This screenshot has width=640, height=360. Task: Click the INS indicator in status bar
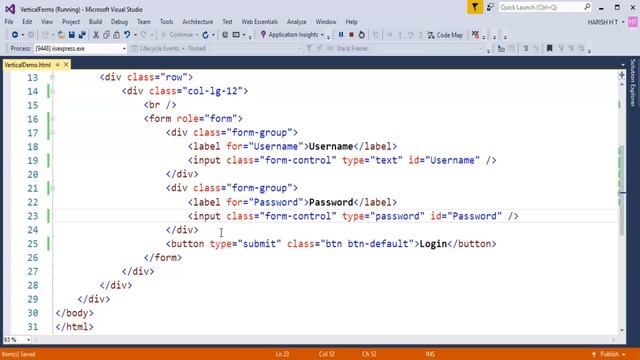tap(430, 354)
